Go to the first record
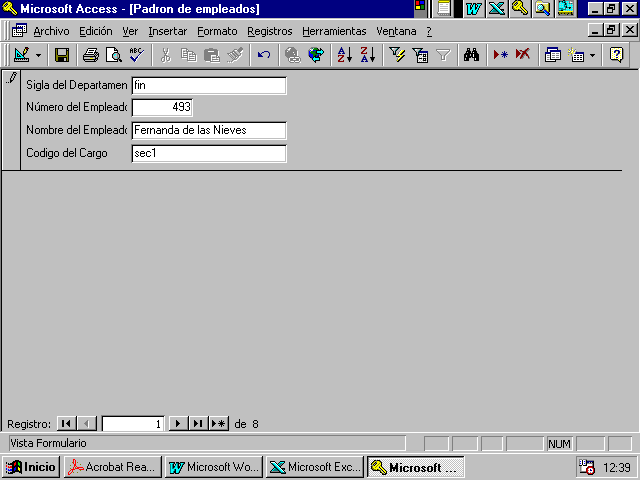The image size is (640, 480). [x=66, y=424]
